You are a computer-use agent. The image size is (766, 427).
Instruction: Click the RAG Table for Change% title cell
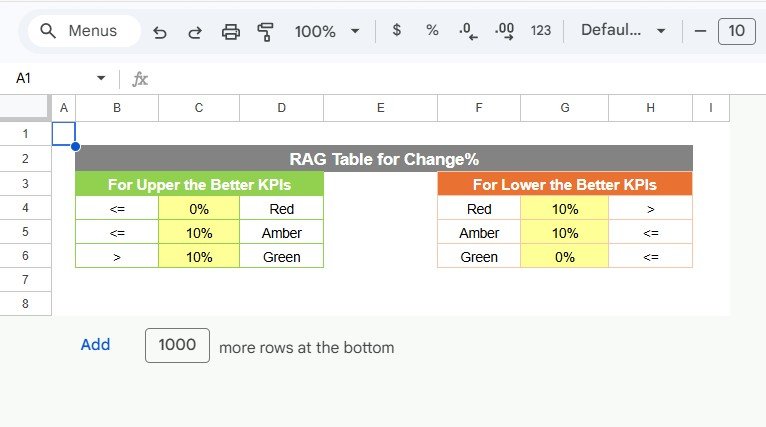coord(384,159)
